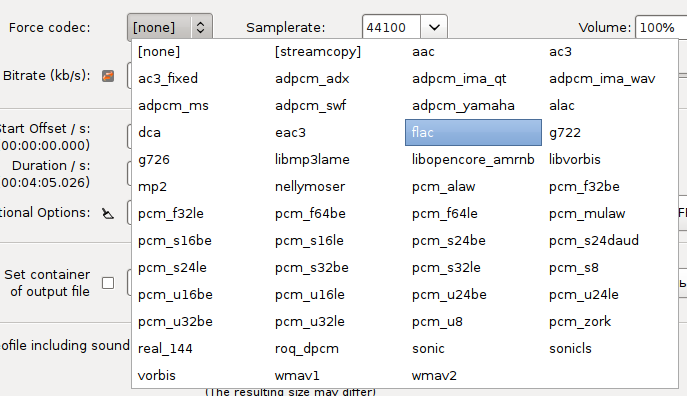Expand the Samplerate dropdown arrow
The image size is (687, 396).
click(434, 28)
